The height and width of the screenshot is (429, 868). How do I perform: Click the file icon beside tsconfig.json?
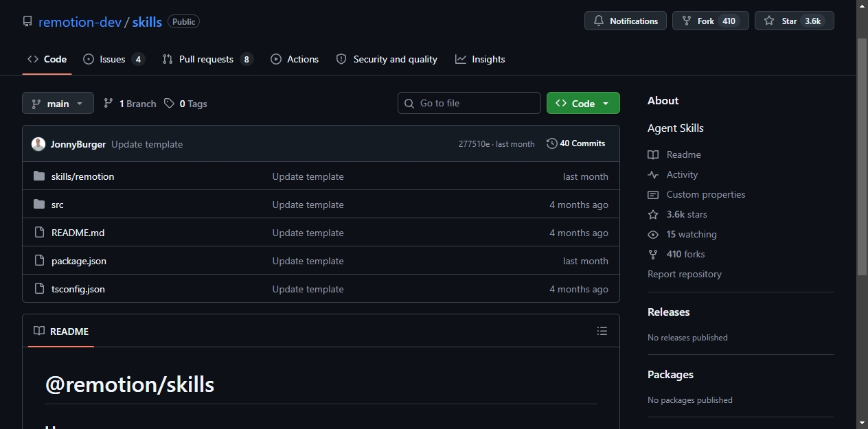click(x=39, y=289)
